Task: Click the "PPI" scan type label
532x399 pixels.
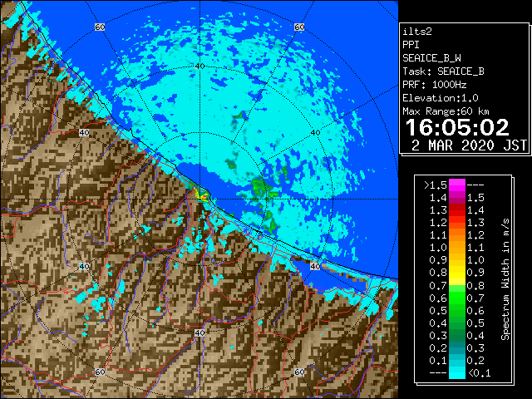Action: pos(411,45)
